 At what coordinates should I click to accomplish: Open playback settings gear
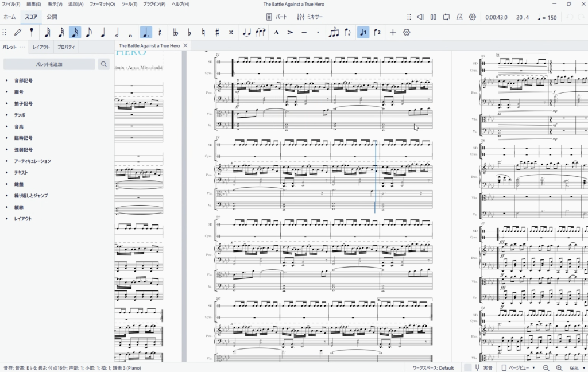coord(472,17)
